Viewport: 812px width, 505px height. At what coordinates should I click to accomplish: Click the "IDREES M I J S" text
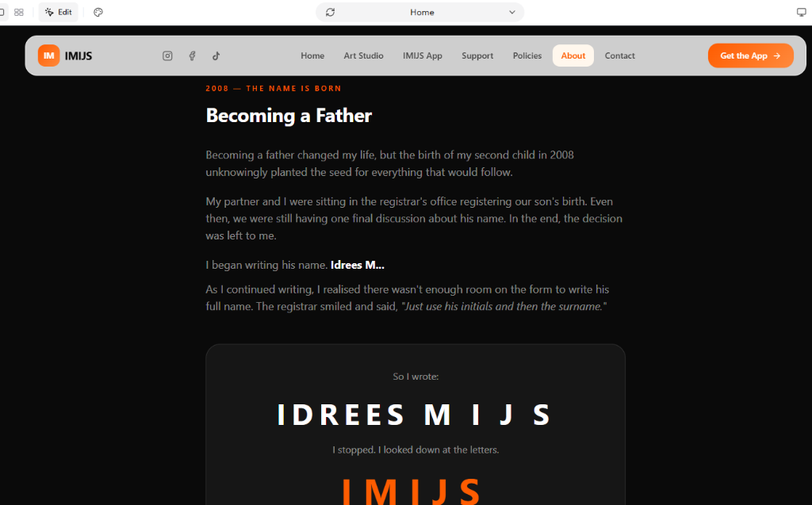tap(415, 415)
